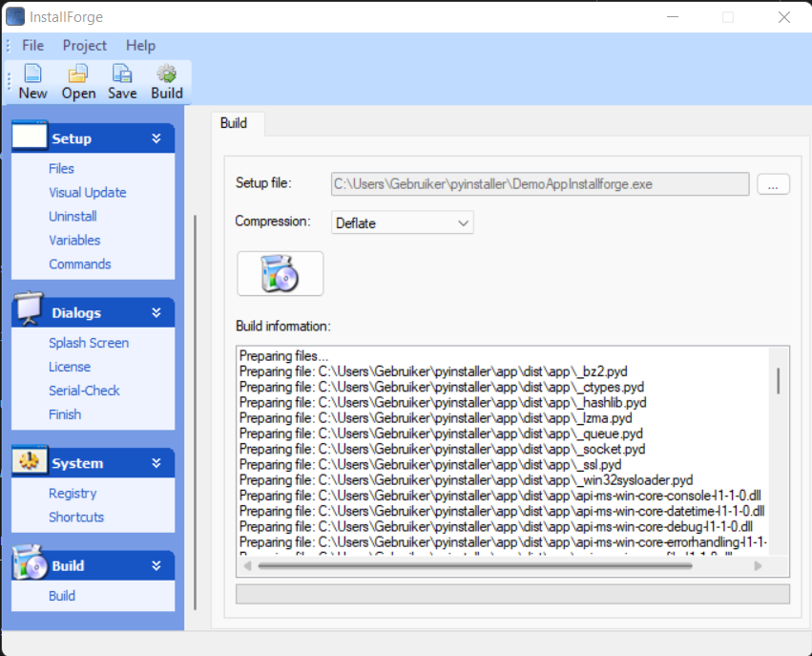This screenshot has height=656, width=812.
Task: Click the log line for _ctypes.pyd
Action: point(442,387)
